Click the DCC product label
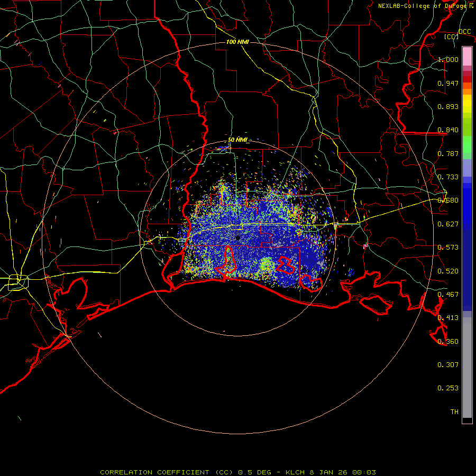The width and height of the screenshot is (476, 476). (464, 32)
